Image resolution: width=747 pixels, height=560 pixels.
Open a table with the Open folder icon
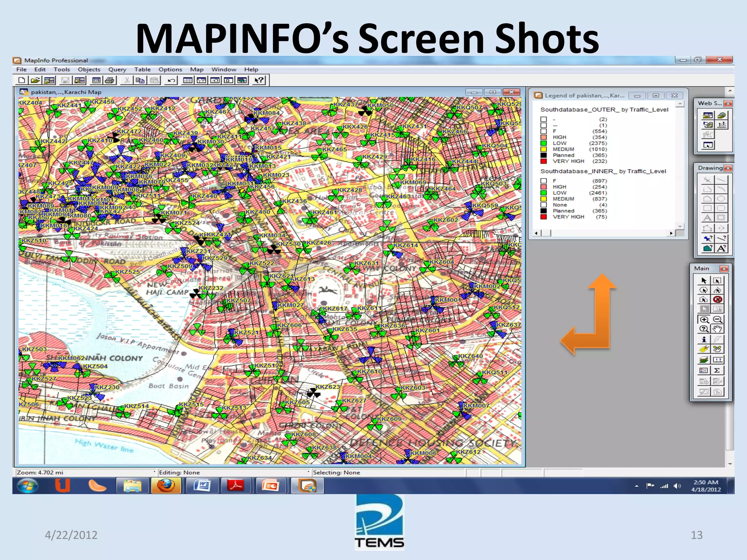click(x=35, y=80)
